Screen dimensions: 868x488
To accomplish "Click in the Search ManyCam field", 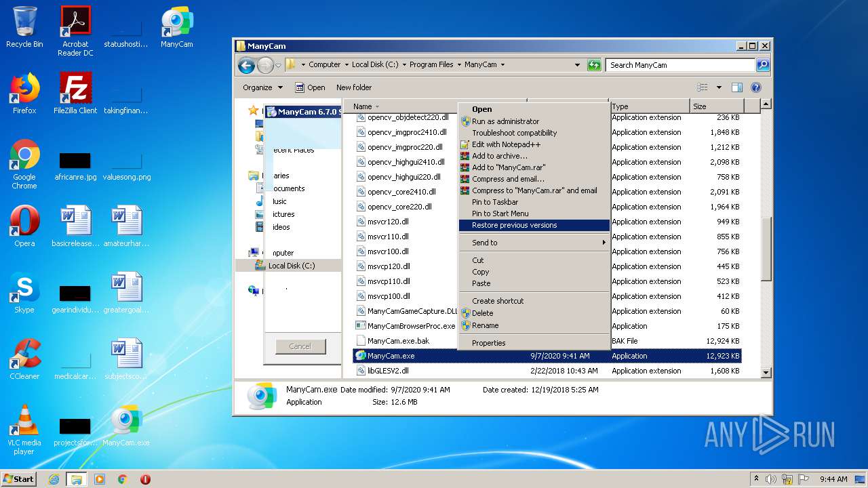I will (680, 65).
